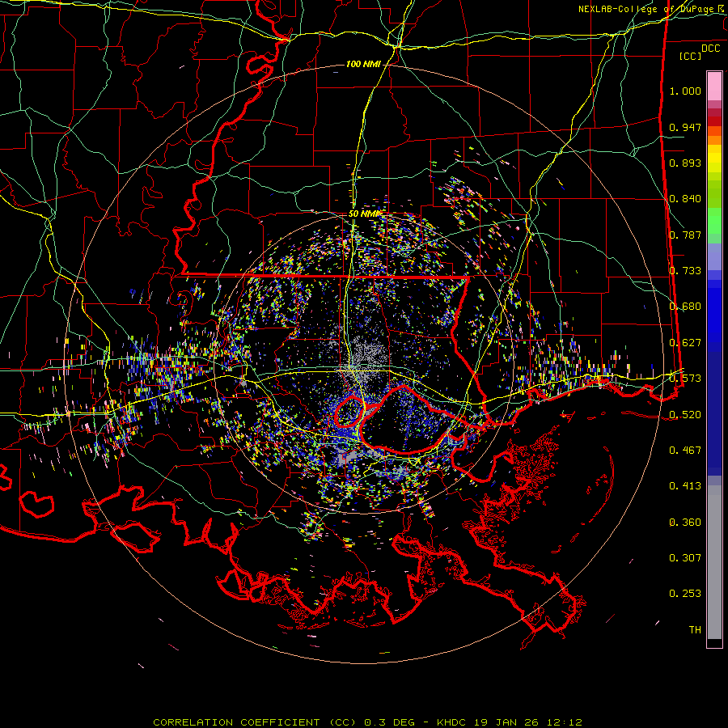The width and height of the screenshot is (728, 728).
Task: Click the 0.893 legend value
Action: (685, 163)
